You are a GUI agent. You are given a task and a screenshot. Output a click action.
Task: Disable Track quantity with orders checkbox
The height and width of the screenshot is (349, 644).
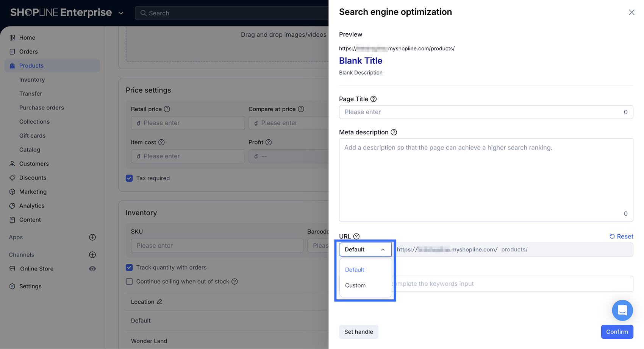130,268
